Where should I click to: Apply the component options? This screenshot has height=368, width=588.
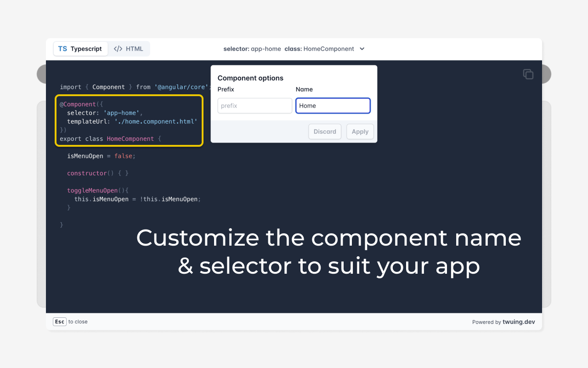[x=360, y=132]
